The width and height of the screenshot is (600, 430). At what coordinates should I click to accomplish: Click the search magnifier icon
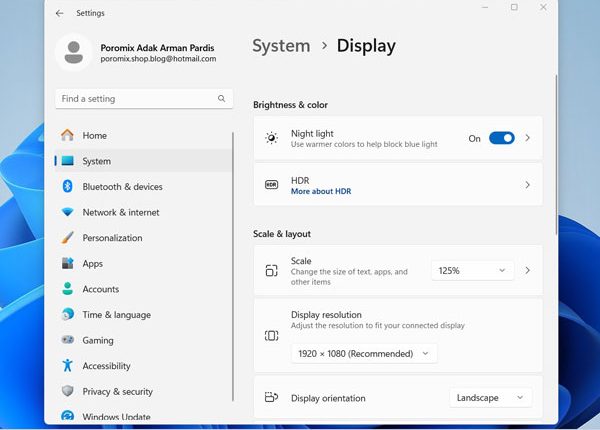point(221,99)
